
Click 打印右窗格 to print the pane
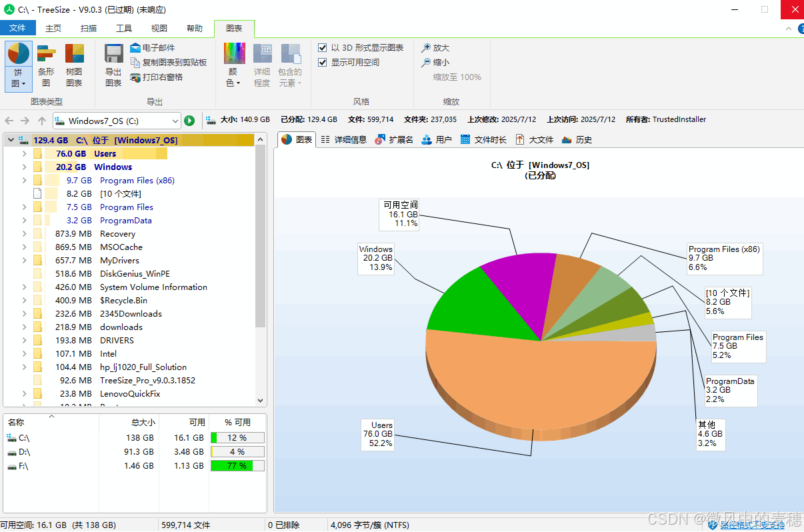[x=157, y=77]
